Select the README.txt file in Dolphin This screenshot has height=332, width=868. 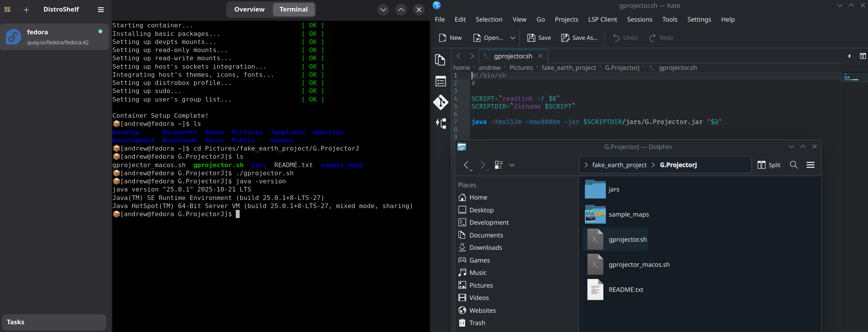pos(625,290)
